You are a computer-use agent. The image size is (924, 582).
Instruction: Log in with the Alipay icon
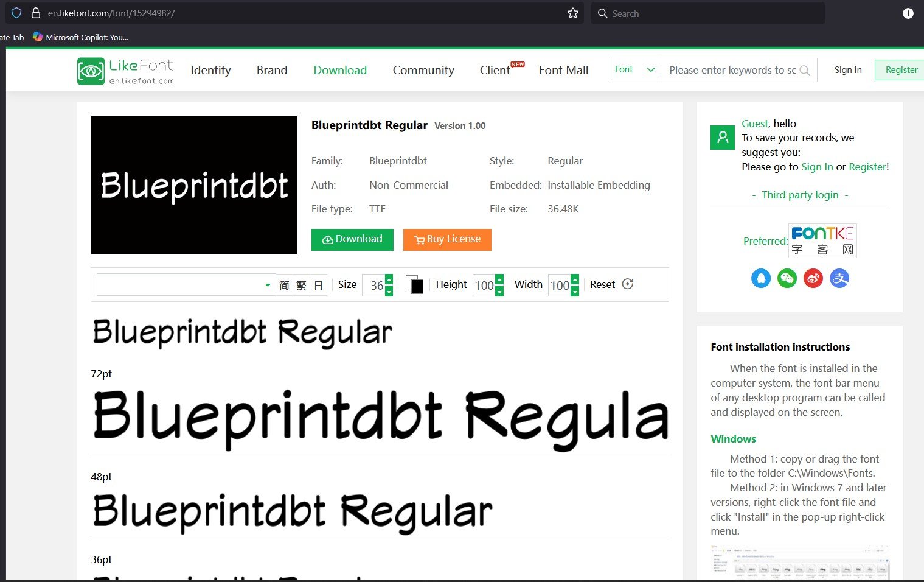[839, 278]
